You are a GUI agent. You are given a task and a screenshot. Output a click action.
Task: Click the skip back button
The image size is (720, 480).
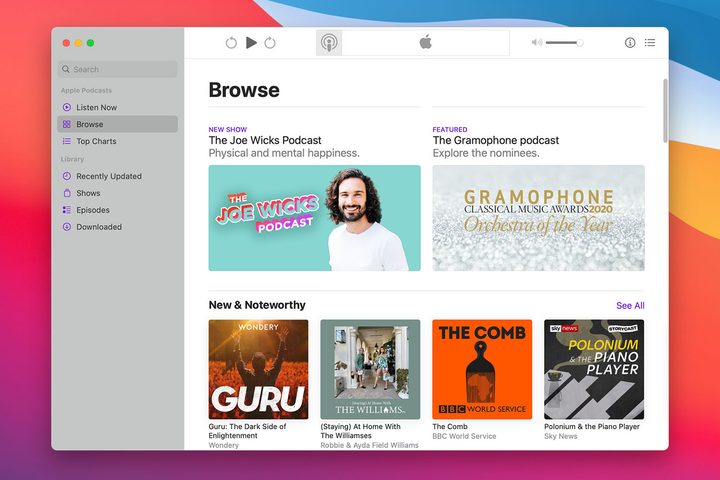click(x=231, y=43)
